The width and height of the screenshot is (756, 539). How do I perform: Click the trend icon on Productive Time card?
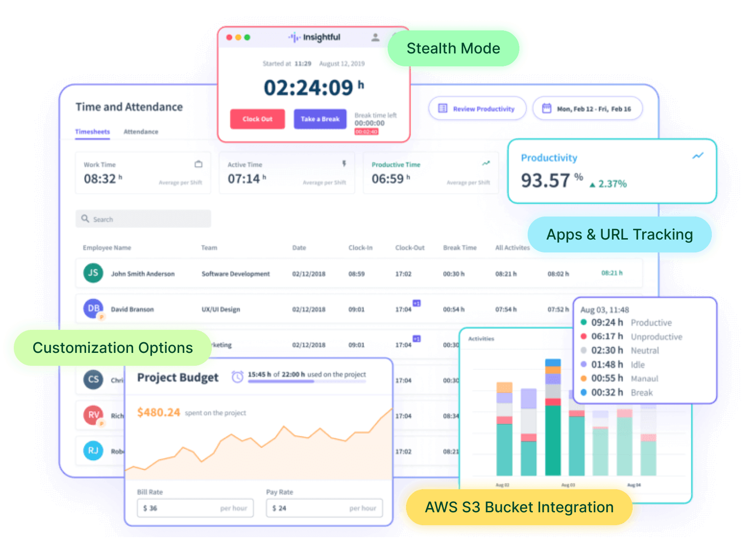click(486, 163)
